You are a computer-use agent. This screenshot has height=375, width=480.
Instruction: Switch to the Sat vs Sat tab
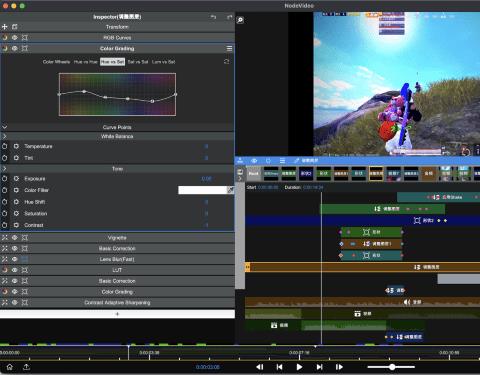tap(138, 62)
